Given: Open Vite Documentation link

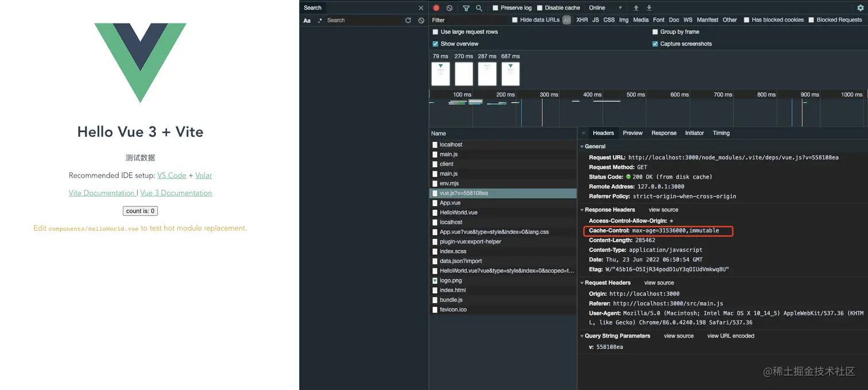Looking at the screenshot, I should pos(102,193).
